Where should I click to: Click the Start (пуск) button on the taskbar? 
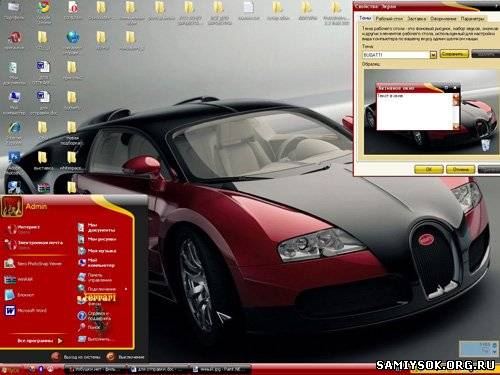(11, 369)
